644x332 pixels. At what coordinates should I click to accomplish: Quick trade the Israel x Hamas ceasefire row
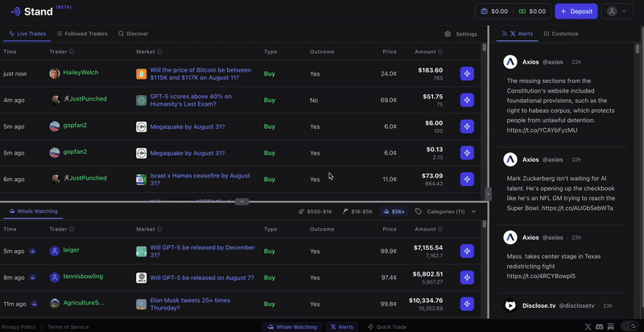click(467, 179)
